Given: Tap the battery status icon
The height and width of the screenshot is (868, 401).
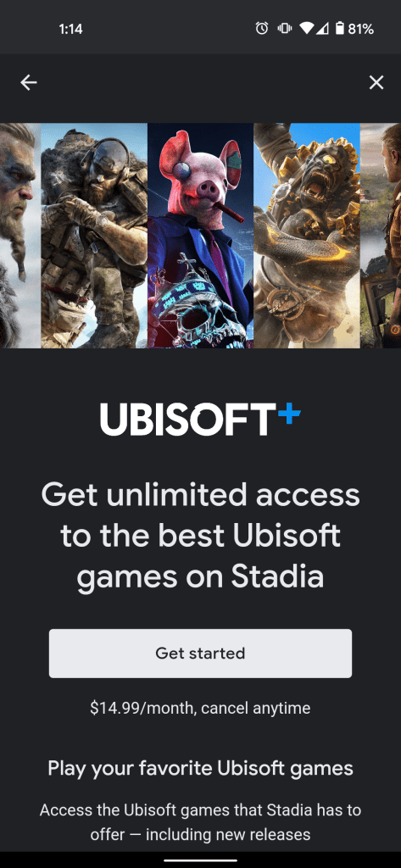Looking at the screenshot, I should 340,29.
